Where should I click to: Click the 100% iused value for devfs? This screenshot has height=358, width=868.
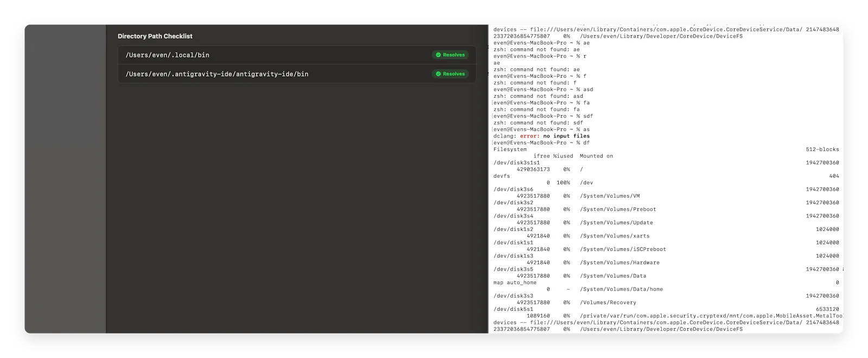tap(563, 183)
